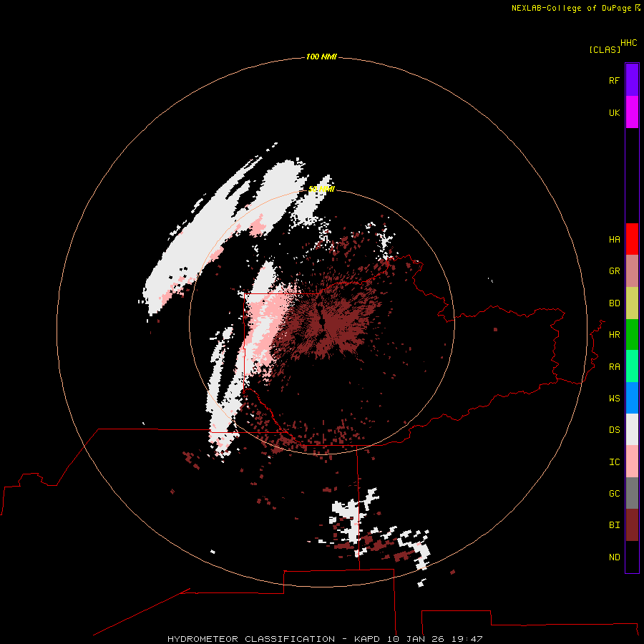Image resolution: width=644 pixels, height=644 pixels.
Task: Click the GC legend label
Action: pyautogui.click(x=614, y=494)
